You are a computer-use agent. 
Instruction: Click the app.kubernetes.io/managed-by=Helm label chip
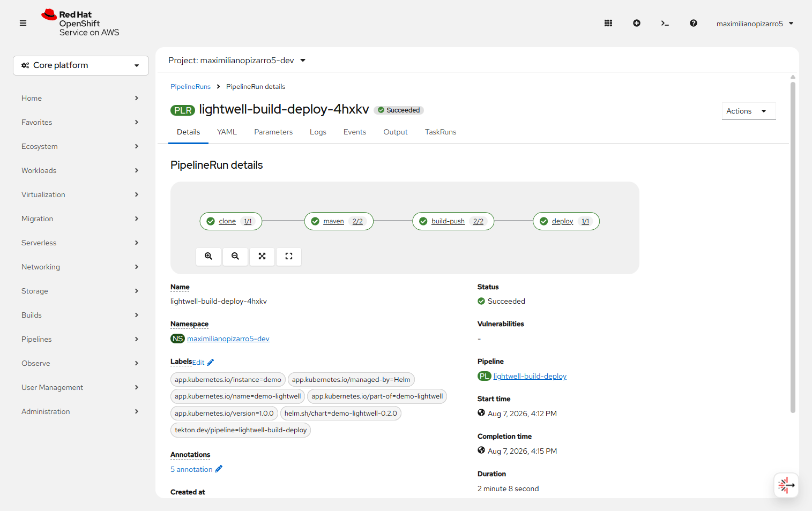[351, 380]
